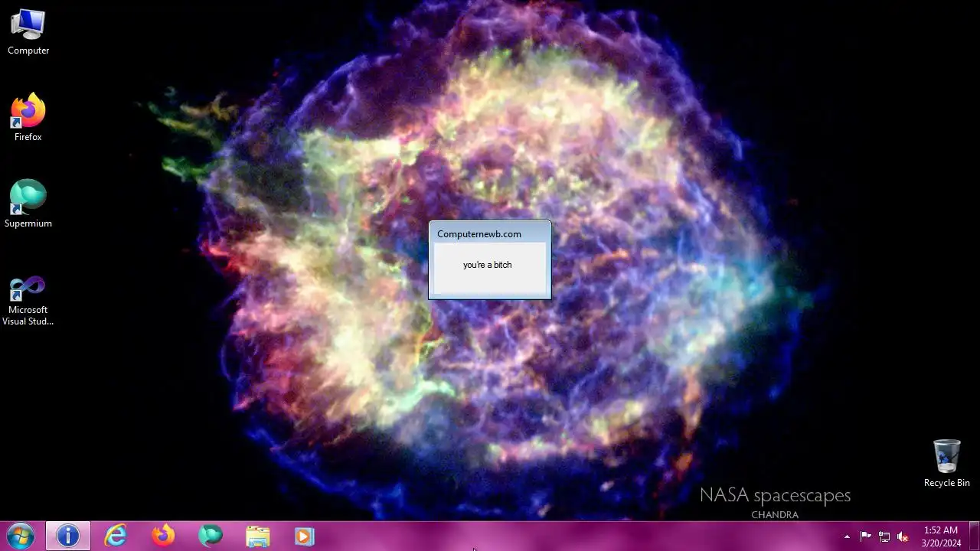This screenshot has height=551, width=980.
Task: Open the Action Center flag icon
Action: [866, 536]
